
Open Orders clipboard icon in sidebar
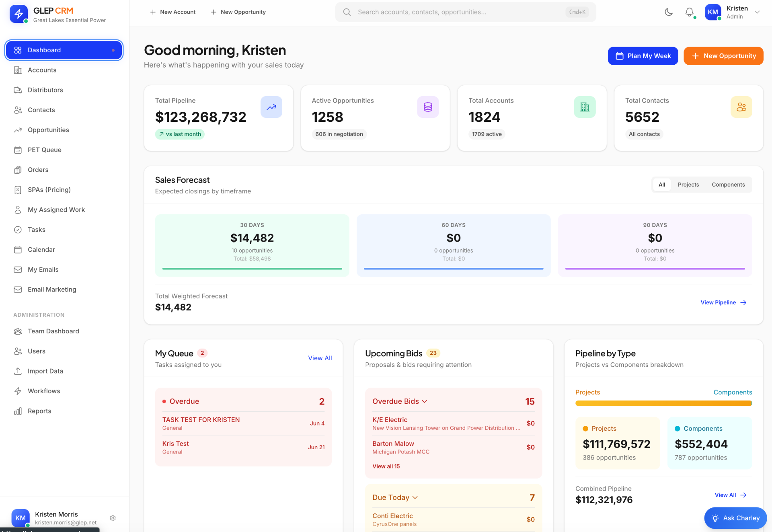pyautogui.click(x=18, y=170)
